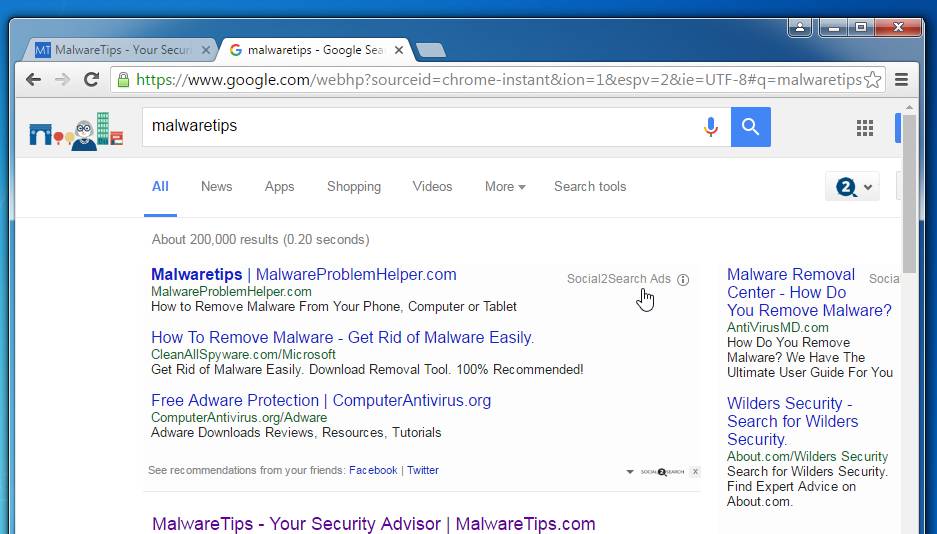The height and width of the screenshot is (534, 937).
Task: Click the green padlock security icon
Action: 123,79
